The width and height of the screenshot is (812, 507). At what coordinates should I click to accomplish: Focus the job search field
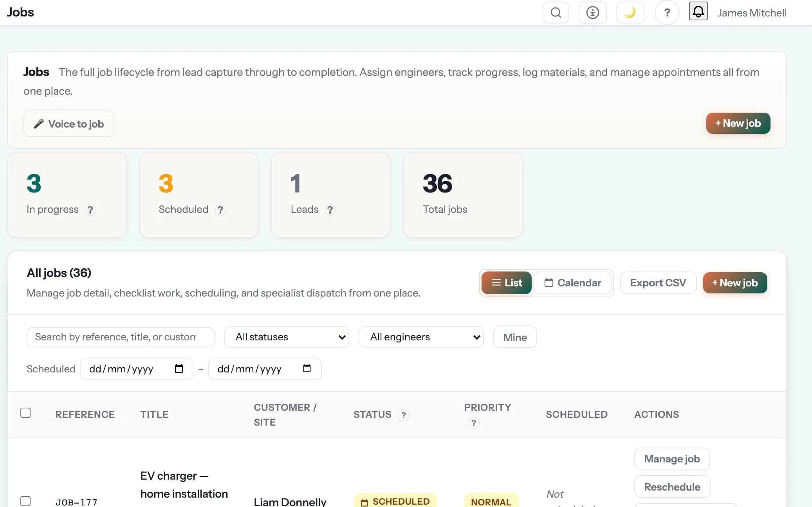pos(121,337)
